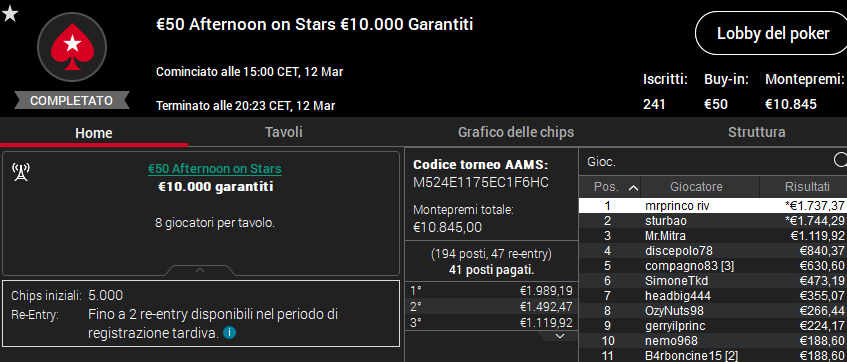Select the Struttura tab
The image size is (847, 362).
tap(756, 132)
